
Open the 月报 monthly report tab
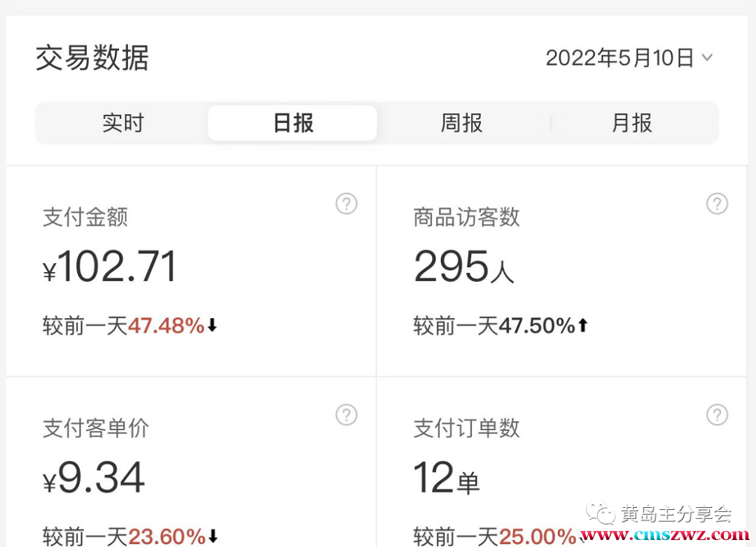632,123
